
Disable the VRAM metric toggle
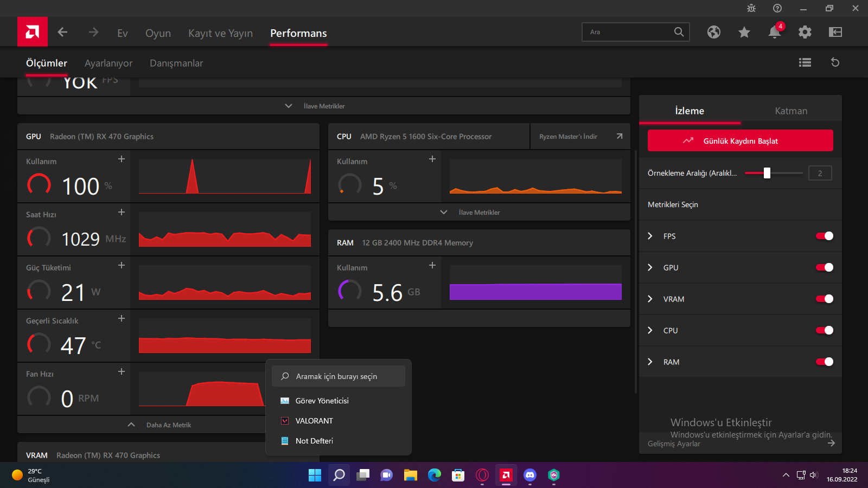pyautogui.click(x=824, y=299)
